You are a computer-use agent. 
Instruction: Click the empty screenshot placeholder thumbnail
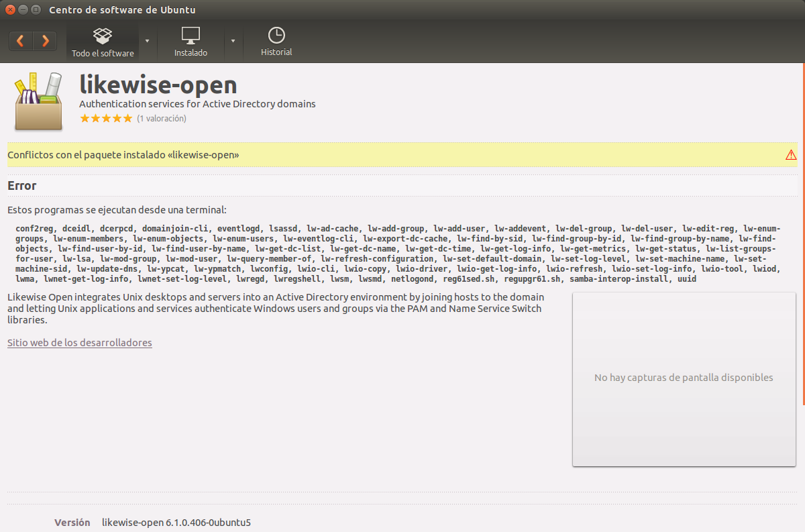point(684,379)
